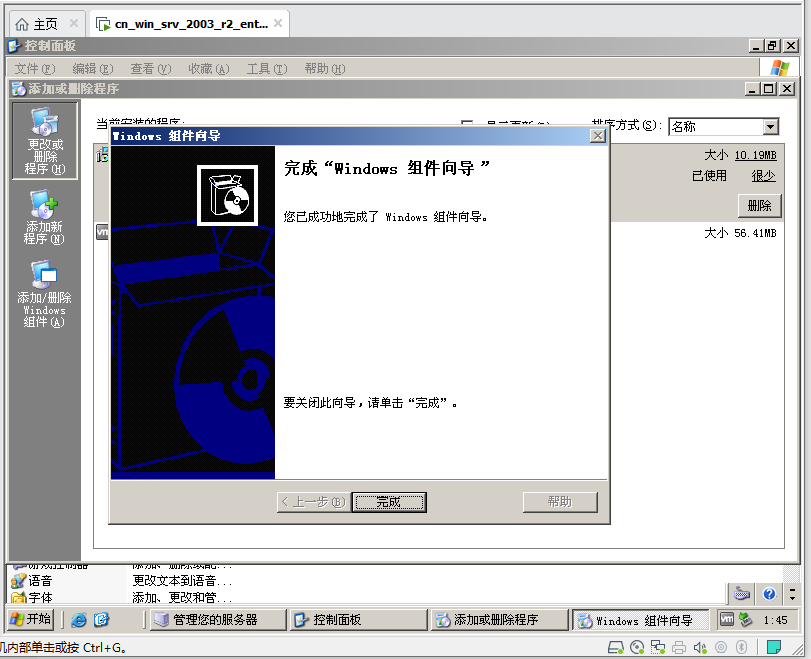Click VMware USB device status icon
Image resolution: width=811 pixels, height=659 pixels.
721,647
